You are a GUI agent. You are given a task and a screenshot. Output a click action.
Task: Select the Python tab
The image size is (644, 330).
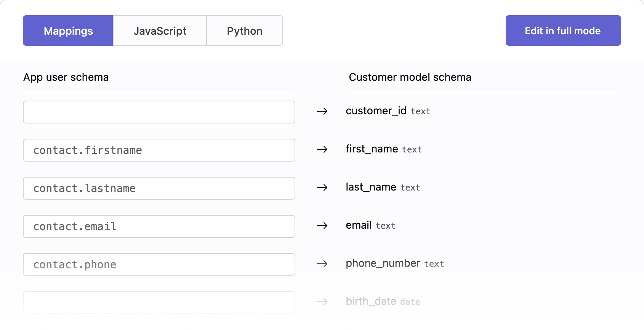(245, 31)
